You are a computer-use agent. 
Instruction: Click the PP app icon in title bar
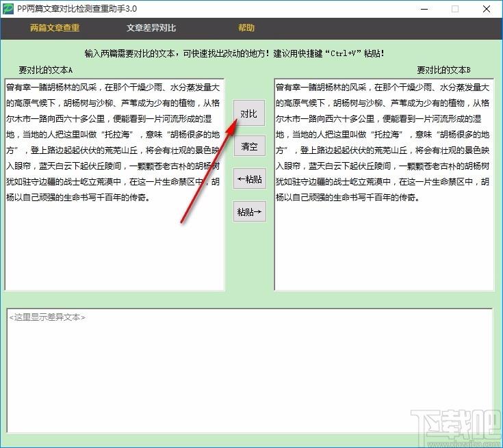pos(8,9)
